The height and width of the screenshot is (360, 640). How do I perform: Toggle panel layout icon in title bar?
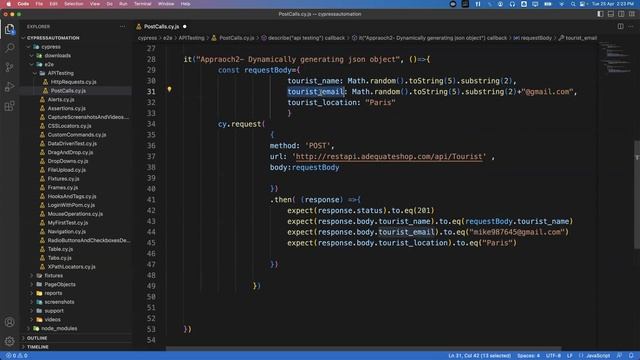pos(611,14)
